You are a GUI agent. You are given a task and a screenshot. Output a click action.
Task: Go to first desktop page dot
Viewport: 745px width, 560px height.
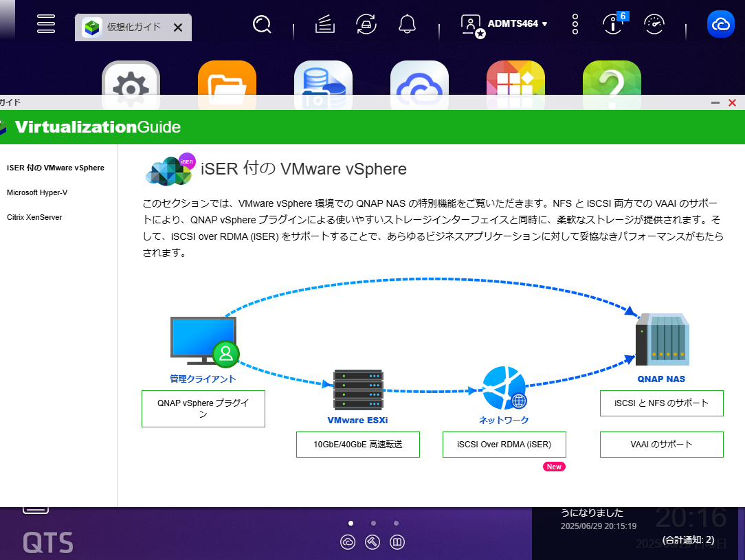coord(351,523)
